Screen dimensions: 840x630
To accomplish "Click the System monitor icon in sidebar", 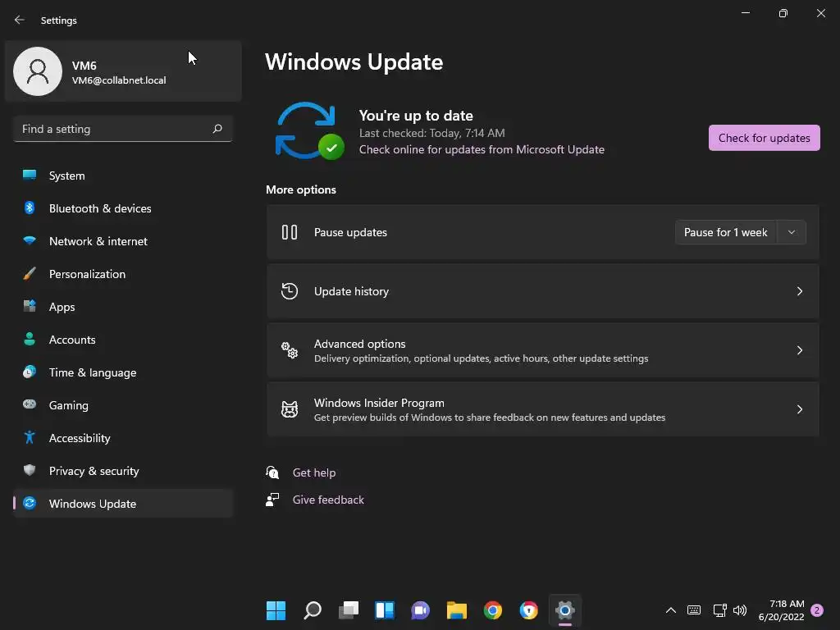I will pyautogui.click(x=30, y=175).
